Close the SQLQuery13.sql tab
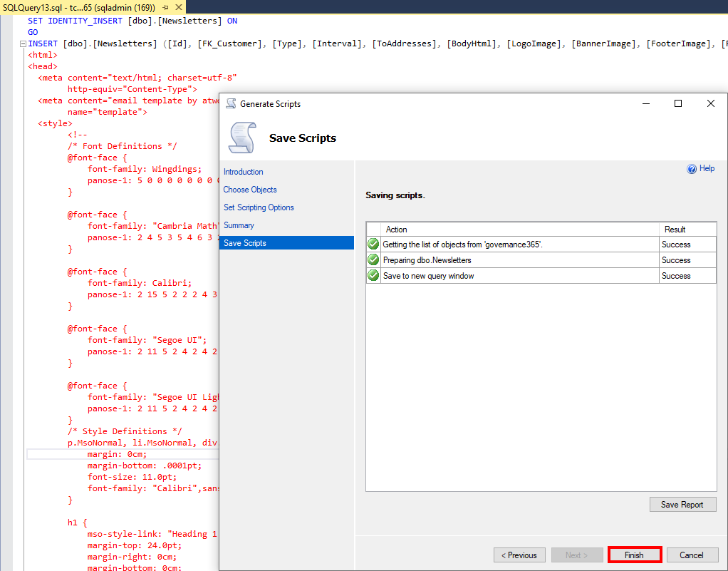Screen dimensions: 728x571 pos(177,7)
